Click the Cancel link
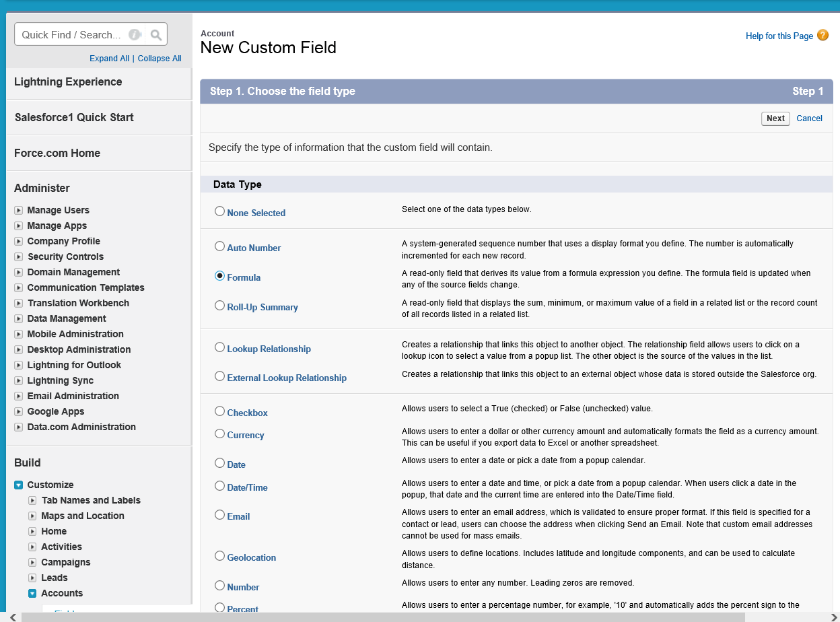Screen dimensions: 840x622 click(809, 118)
